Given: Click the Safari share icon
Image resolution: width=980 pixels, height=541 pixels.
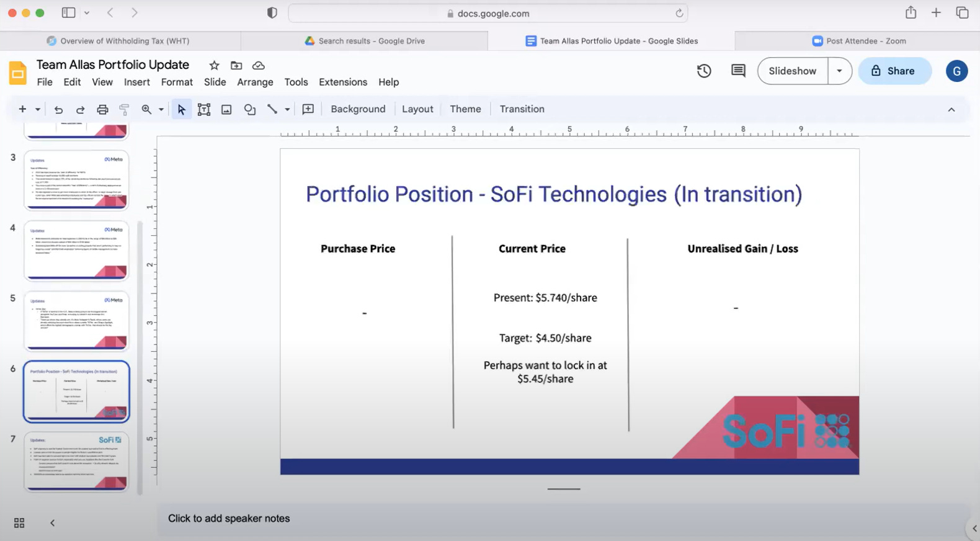Looking at the screenshot, I should pos(911,12).
